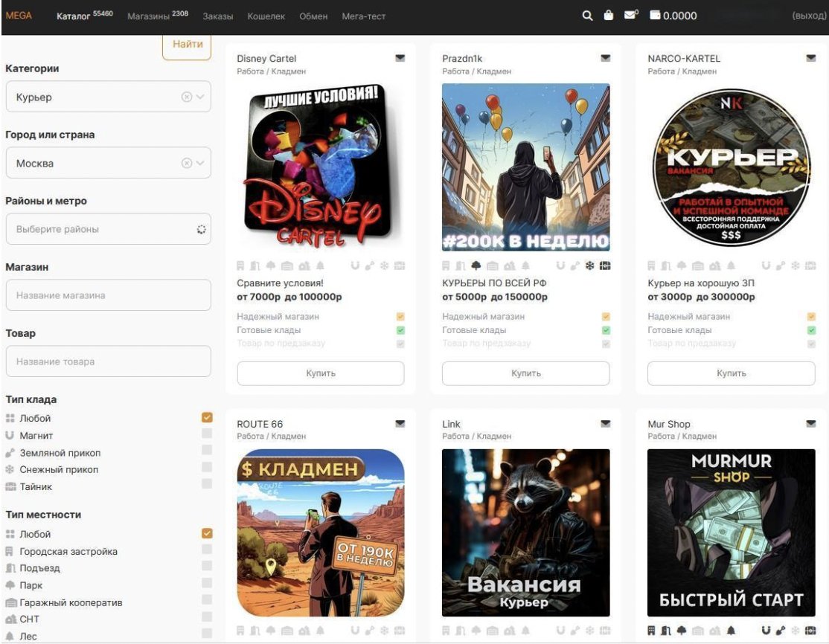Check the Магнит checkbox
829x644 pixels.
[x=207, y=434]
